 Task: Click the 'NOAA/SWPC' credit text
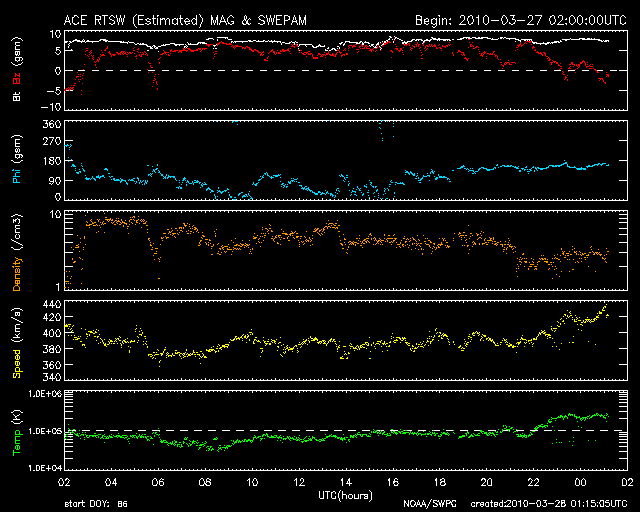(x=429, y=504)
